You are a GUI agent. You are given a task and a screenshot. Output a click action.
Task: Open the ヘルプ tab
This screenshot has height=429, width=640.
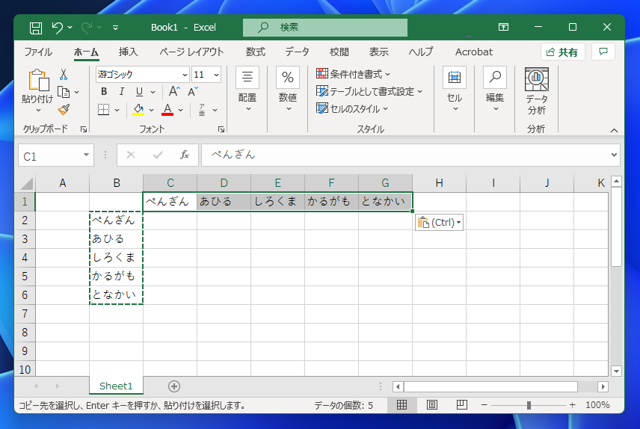[421, 52]
